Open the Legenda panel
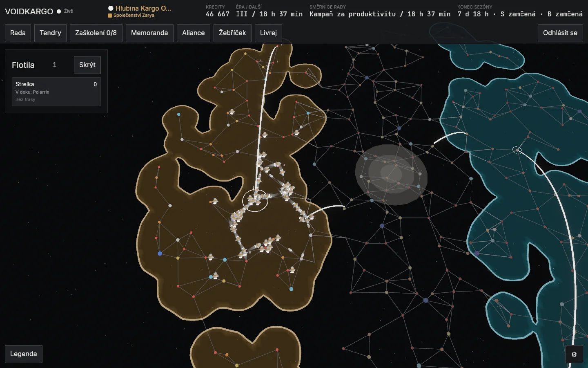This screenshot has width=588, height=368. (24, 354)
